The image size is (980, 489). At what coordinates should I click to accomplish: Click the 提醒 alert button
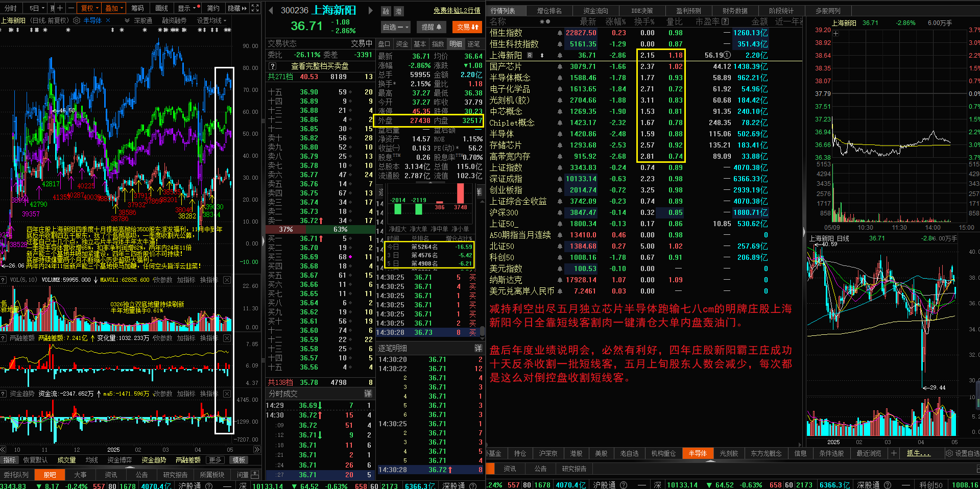point(432,27)
